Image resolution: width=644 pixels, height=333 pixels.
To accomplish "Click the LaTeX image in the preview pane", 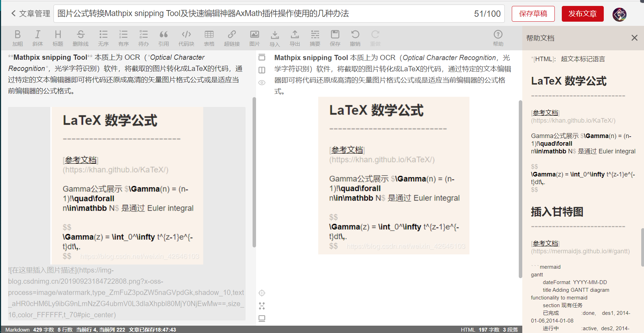I will click(394, 175).
